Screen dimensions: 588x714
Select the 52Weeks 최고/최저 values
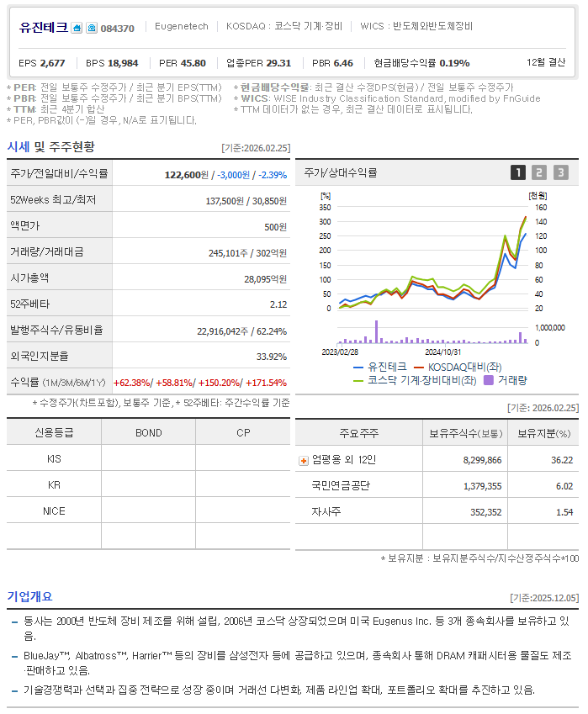pos(246,201)
